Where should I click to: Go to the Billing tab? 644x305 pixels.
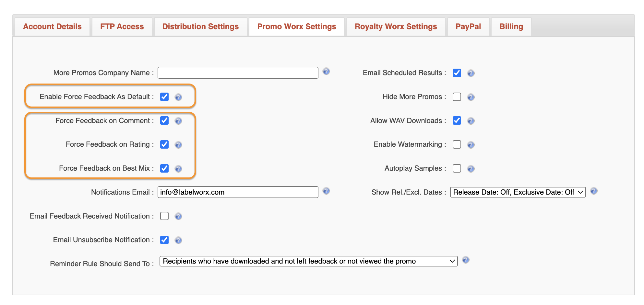pyautogui.click(x=511, y=27)
